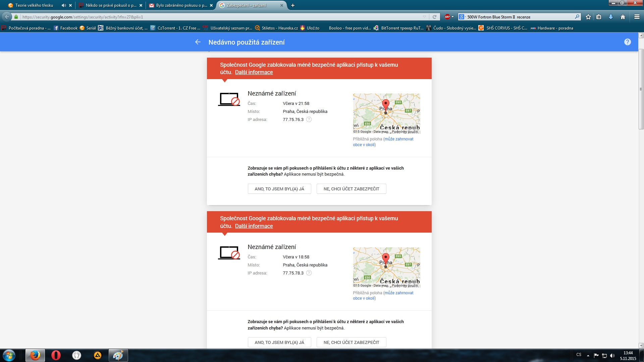
Task: Click Další informace link in first alert
Action: point(254,72)
